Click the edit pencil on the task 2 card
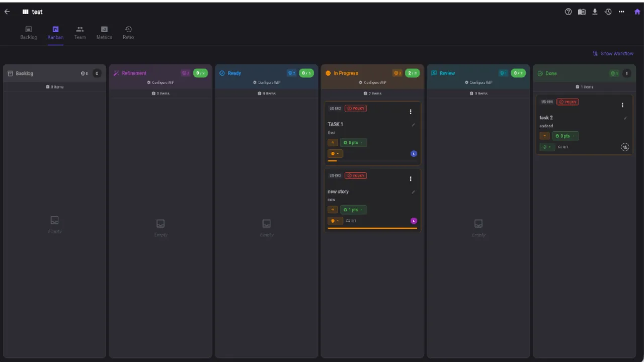 625,118
